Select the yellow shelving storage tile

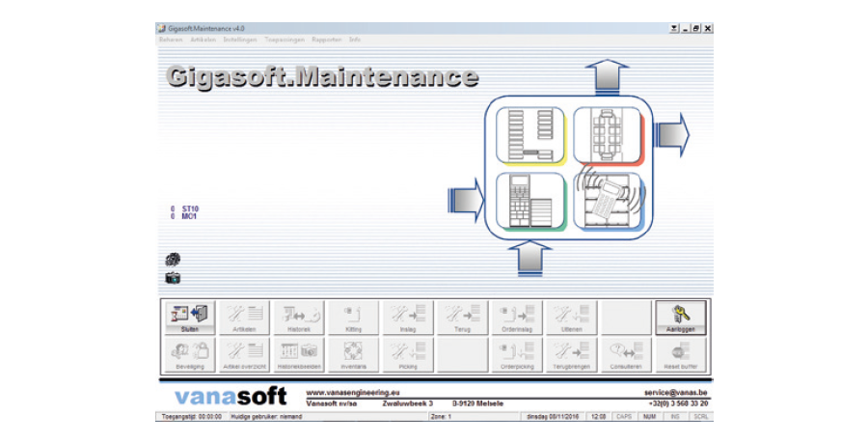coord(530,136)
